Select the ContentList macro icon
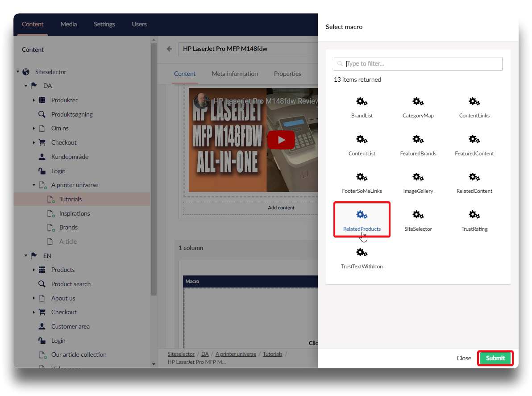Image resolution: width=532 pixels, height=396 pixels. point(362,139)
